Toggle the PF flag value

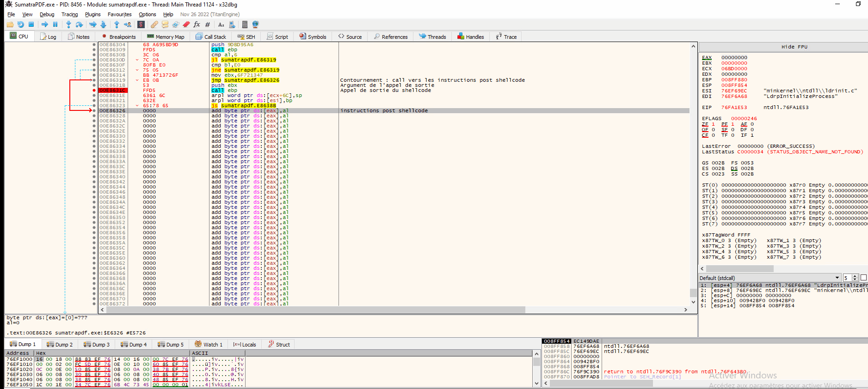733,124
